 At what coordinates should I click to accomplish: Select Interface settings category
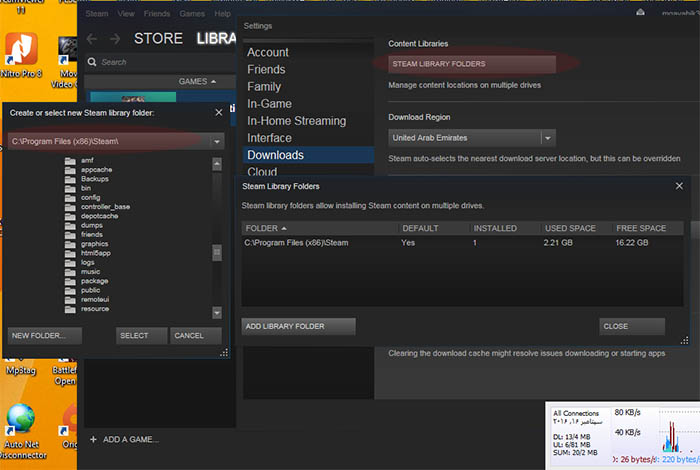tap(269, 138)
